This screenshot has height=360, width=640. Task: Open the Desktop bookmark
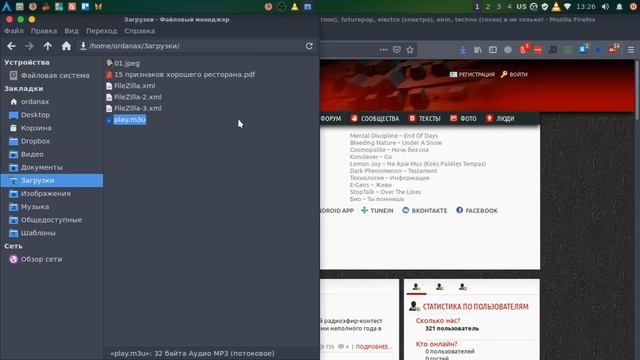point(51,115)
